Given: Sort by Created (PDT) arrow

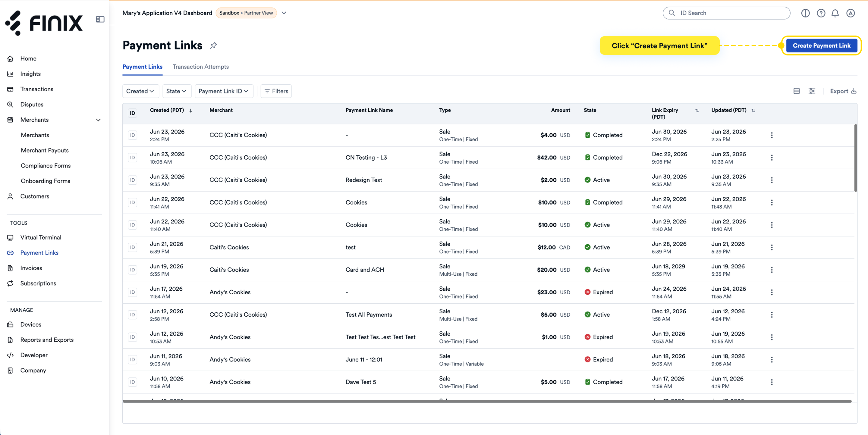Looking at the screenshot, I should click(191, 111).
